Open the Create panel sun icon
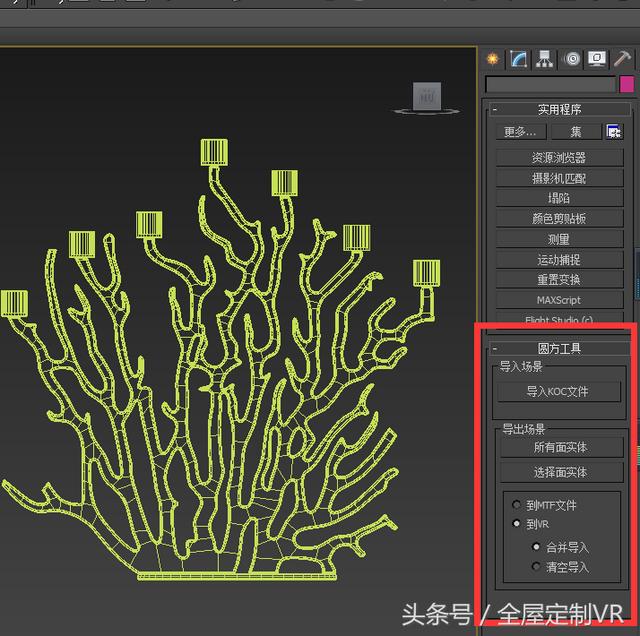This screenshot has width=640, height=636. point(493,58)
